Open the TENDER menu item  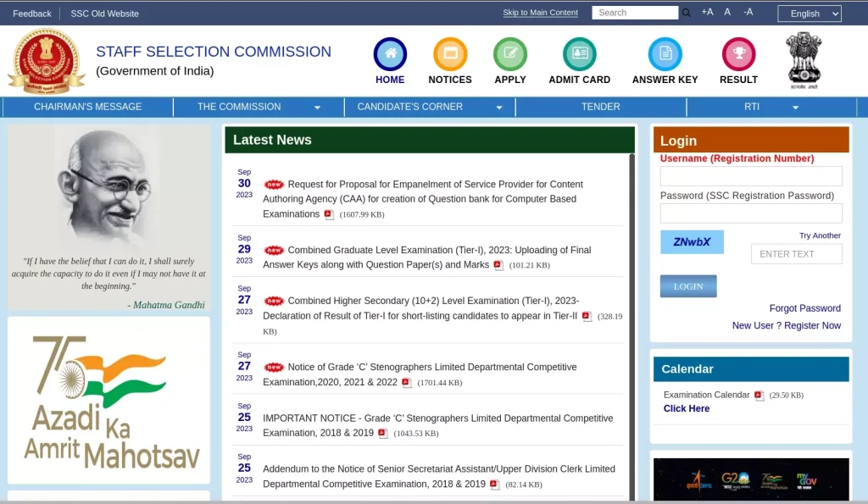[601, 107]
